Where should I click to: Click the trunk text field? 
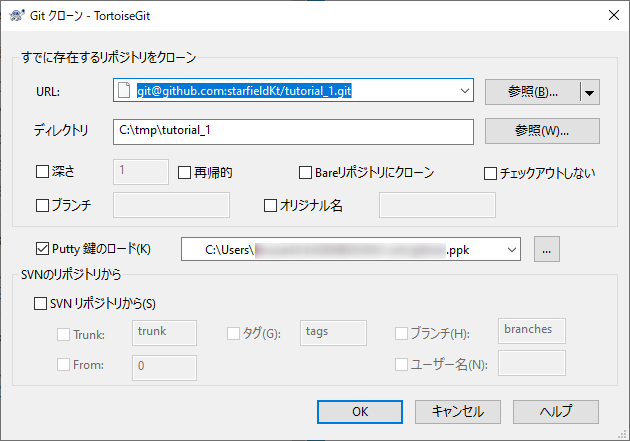click(164, 333)
